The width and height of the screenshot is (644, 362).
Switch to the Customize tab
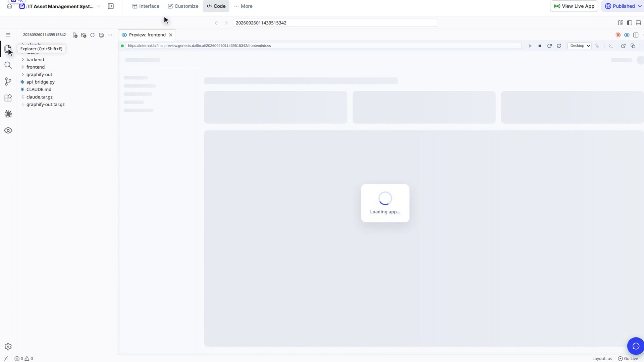pos(183,6)
